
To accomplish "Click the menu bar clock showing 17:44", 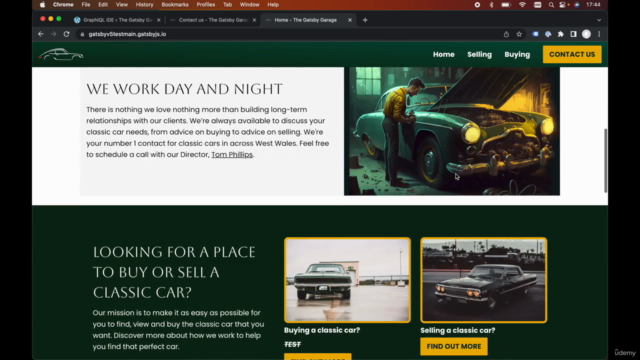I will (x=593, y=5).
